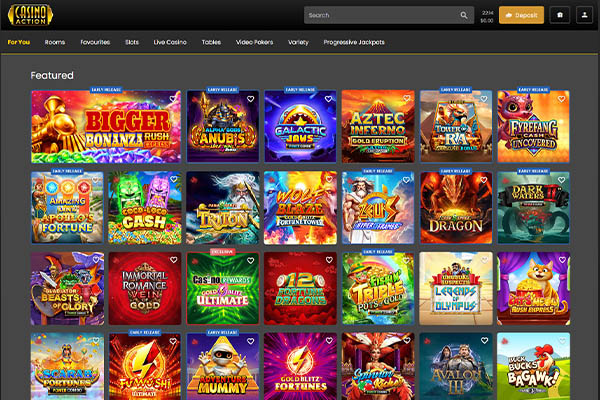This screenshot has width=600, height=400.
Task: Heart the Legends of Olympus game
Action: 483,260
